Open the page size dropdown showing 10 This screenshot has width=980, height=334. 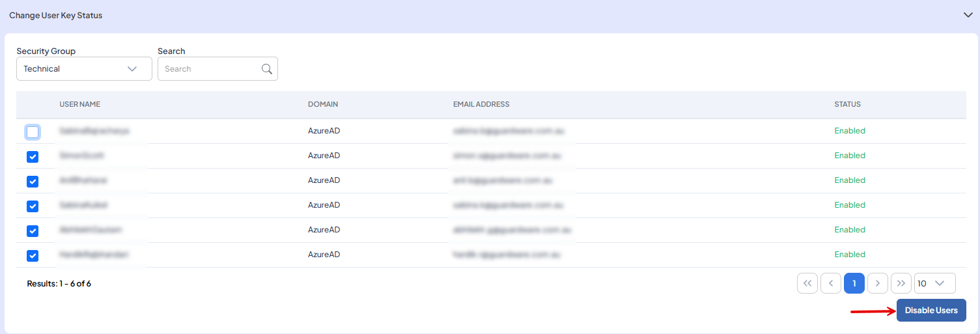934,283
